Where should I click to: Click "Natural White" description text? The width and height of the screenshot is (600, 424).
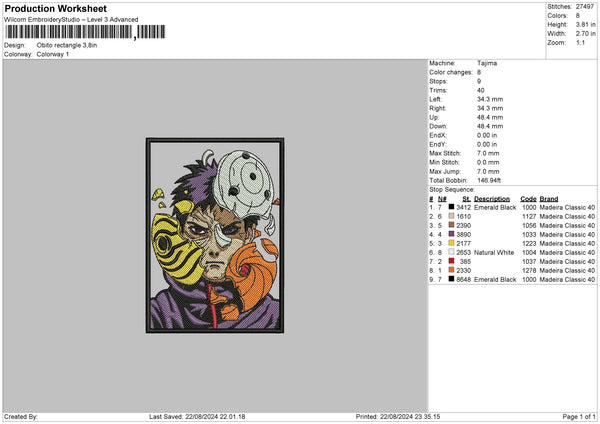[x=494, y=253]
